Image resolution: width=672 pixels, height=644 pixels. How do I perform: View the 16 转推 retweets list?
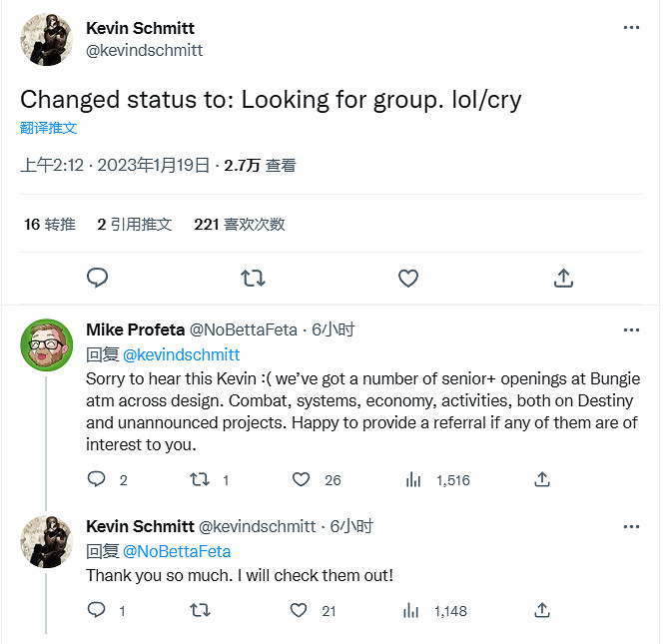[50, 225]
